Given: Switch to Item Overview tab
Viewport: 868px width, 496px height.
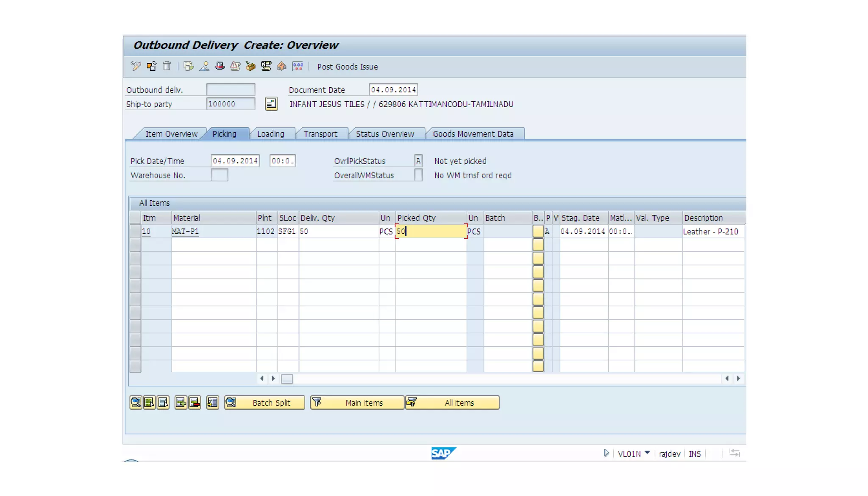Looking at the screenshot, I should 171,134.
